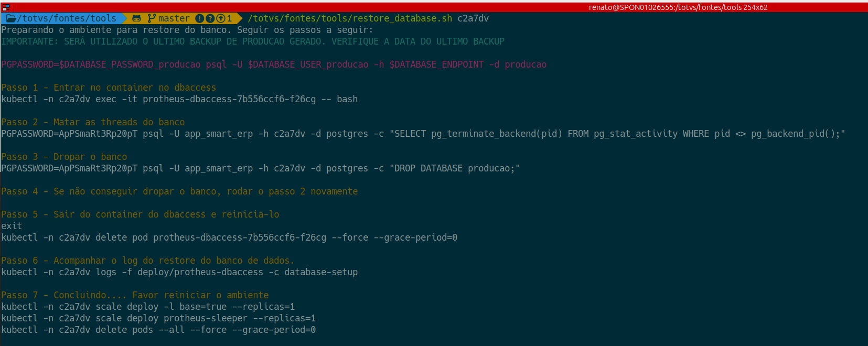Click the Terminator layout icon in title bar
Screen dimensions: 868x346
point(6,7)
